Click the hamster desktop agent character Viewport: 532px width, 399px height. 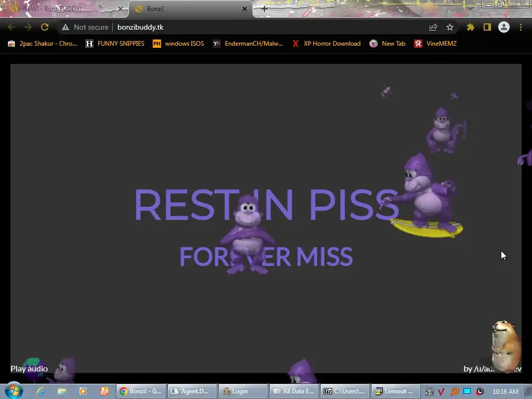(x=506, y=346)
